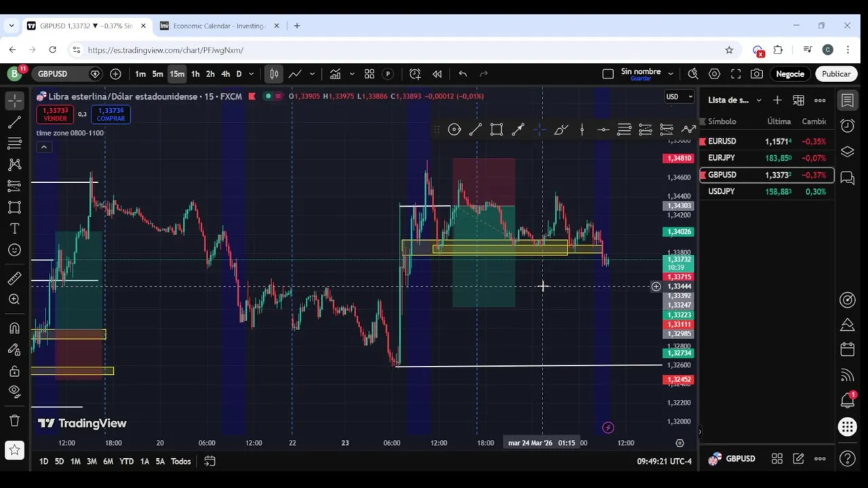Screen dimensions: 868x488
Task: Open indicator templates grid
Action: pos(370,74)
